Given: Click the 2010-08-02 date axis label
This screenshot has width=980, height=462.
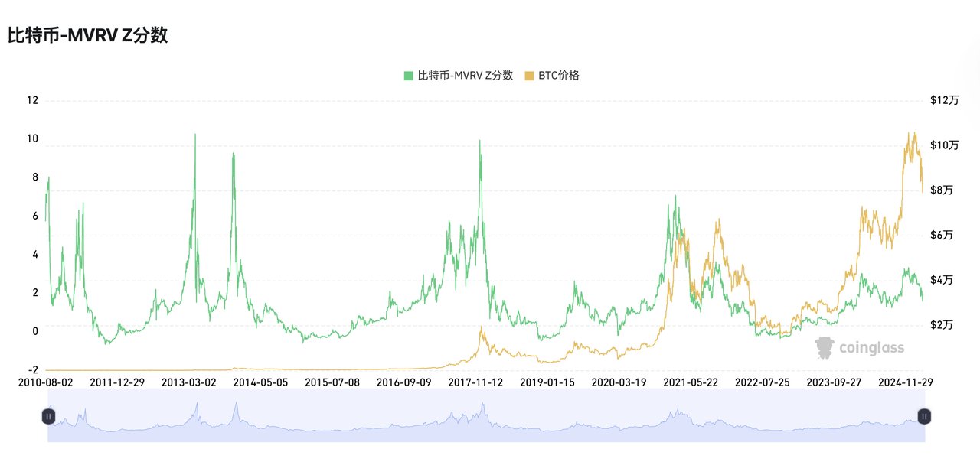Looking at the screenshot, I should click(46, 381).
